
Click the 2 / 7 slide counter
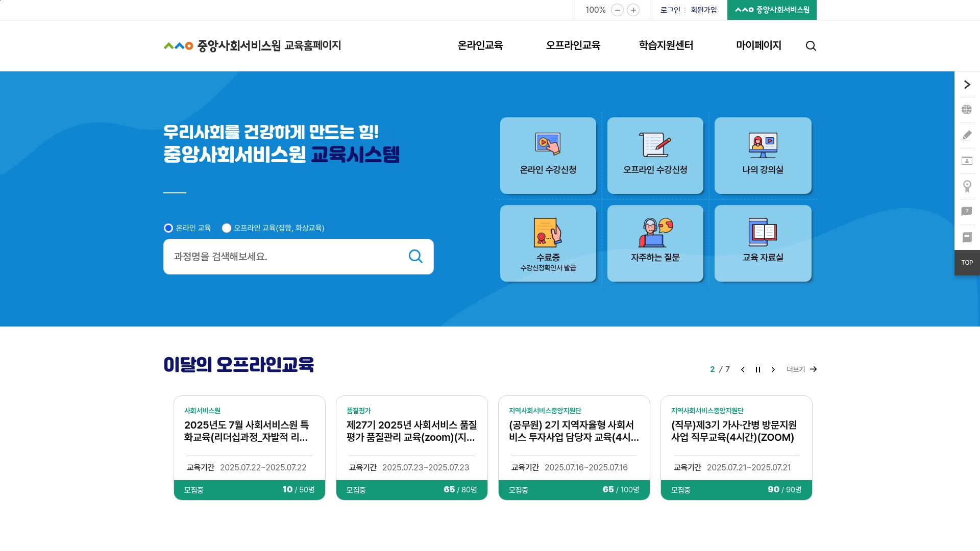click(x=720, y=369)
